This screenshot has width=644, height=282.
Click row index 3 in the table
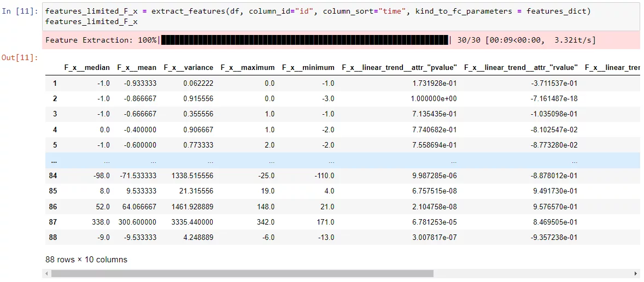pyautogui.click(x=55, y=114)
